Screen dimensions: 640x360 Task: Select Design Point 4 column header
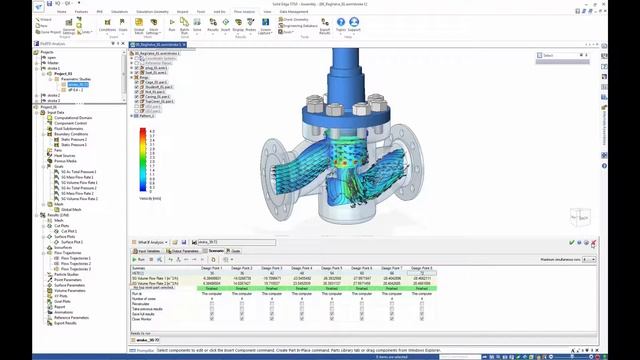[x=302, y=268]
